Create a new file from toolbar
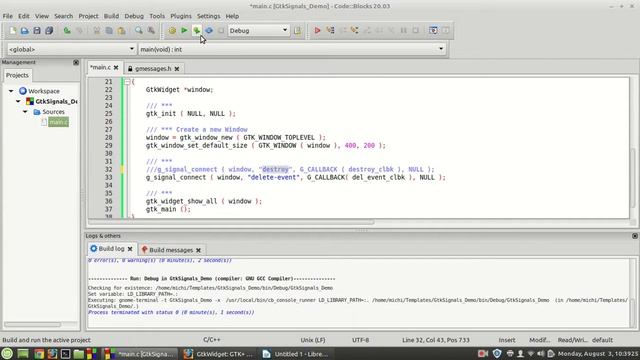Screen dimensions: 640x360 13,31
